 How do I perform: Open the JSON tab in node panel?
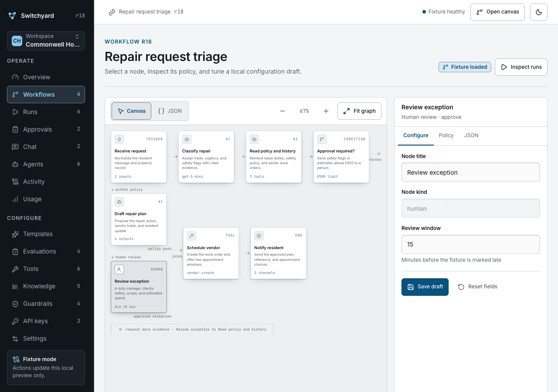tap(471, 135)
